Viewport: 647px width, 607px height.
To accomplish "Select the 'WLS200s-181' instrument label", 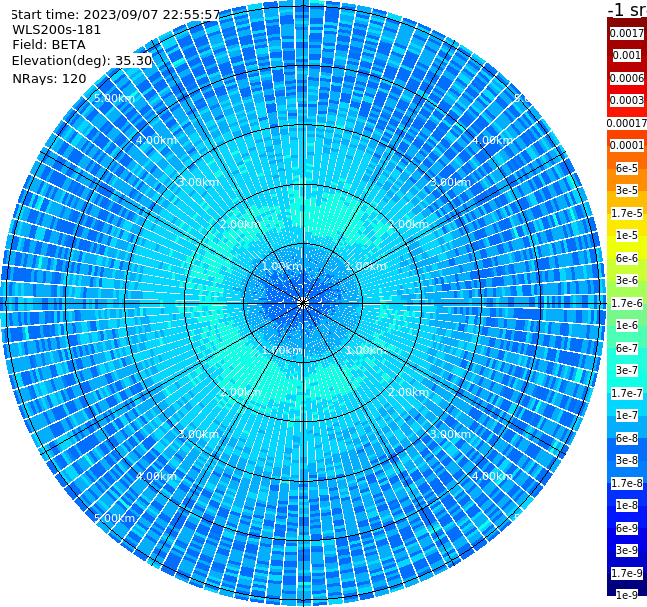I will (57, 30).
